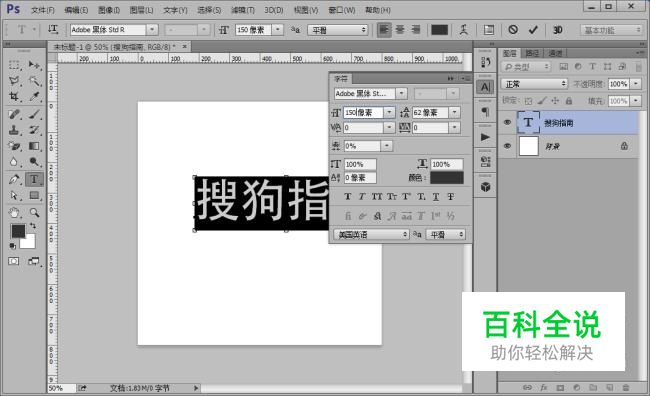Image resolution: width=650 pixels, height=396 pixels.
Task: Open the 3D panel cube icon in dock
Action: coord(485,187)
